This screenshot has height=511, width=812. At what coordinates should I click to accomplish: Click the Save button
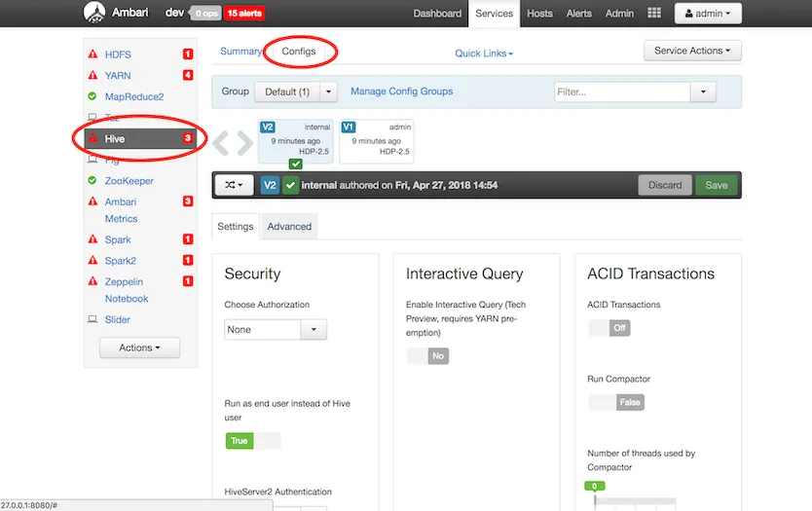(x=717, y=185)
